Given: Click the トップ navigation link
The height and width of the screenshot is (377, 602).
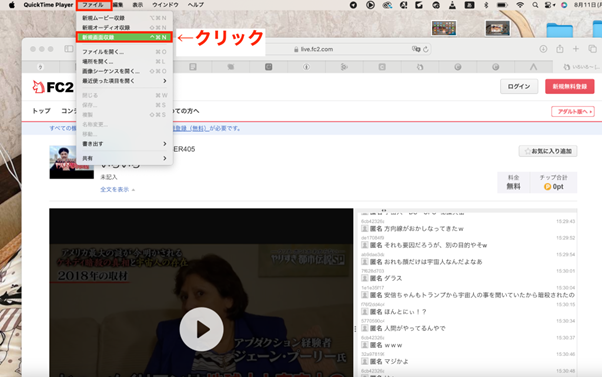Looking at the screenshot, I should (41, 111).
